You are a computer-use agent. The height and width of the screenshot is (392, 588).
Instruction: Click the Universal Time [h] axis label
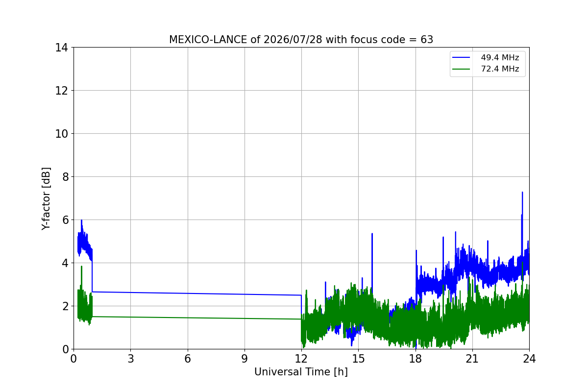(301, 372)
